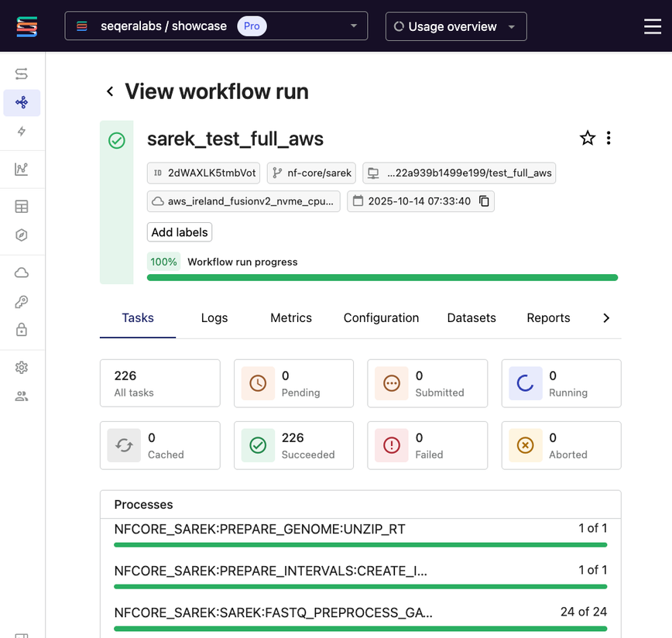Expand hidden tabs with the right chevron
The height and width of the screenshot is (638, 672).
(x=607, y=317)
